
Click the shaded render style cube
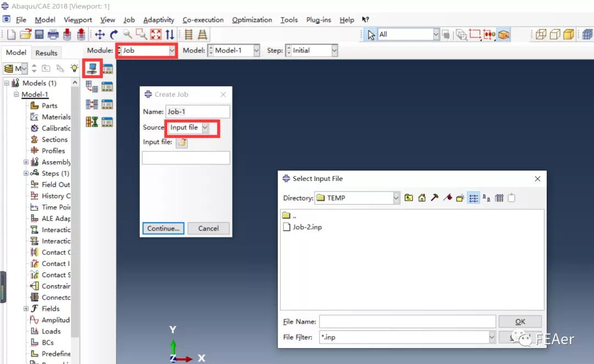click(x=569, y=35)
